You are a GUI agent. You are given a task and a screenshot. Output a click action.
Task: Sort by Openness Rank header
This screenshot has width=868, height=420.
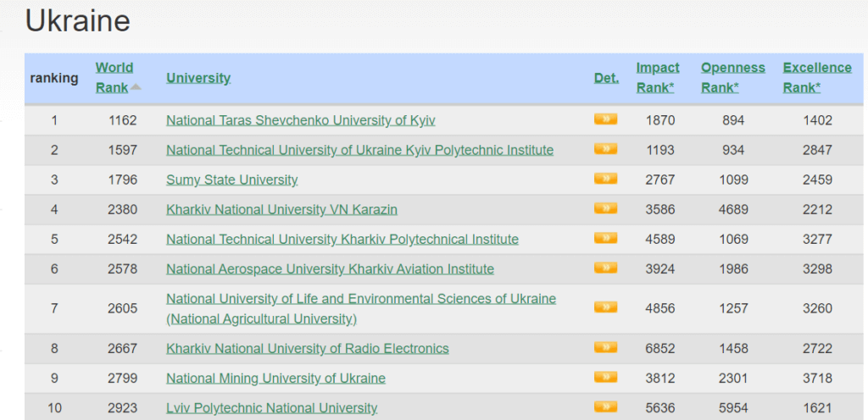[732, 77]
